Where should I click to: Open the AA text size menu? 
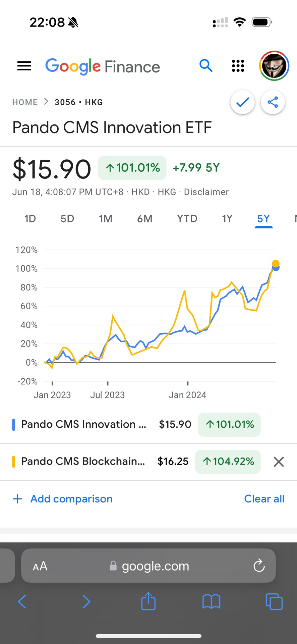[x=40, y=566]
